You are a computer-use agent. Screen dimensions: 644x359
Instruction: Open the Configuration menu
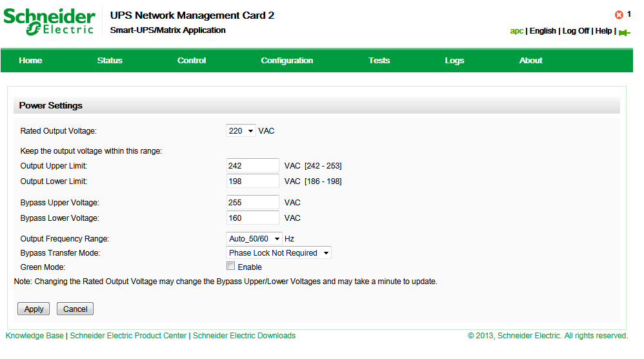[x=287, y=61]
